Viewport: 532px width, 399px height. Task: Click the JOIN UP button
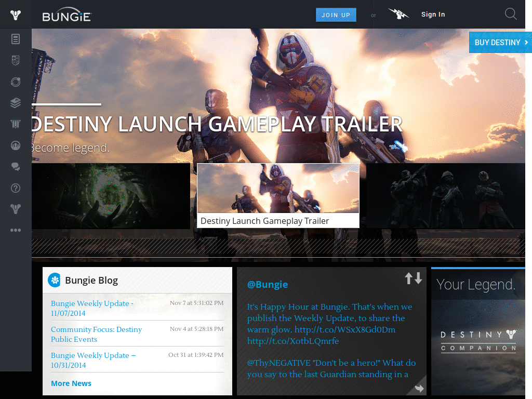(x=336, y=15)
